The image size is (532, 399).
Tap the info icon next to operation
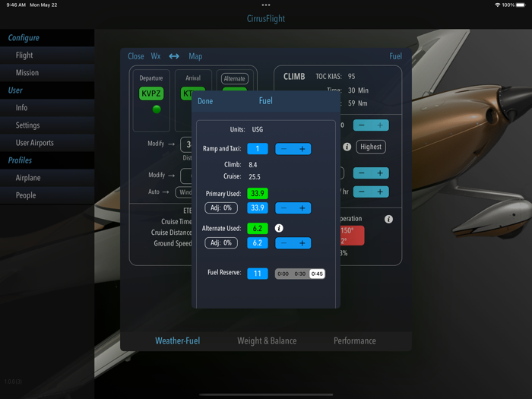tap(388, 219)
